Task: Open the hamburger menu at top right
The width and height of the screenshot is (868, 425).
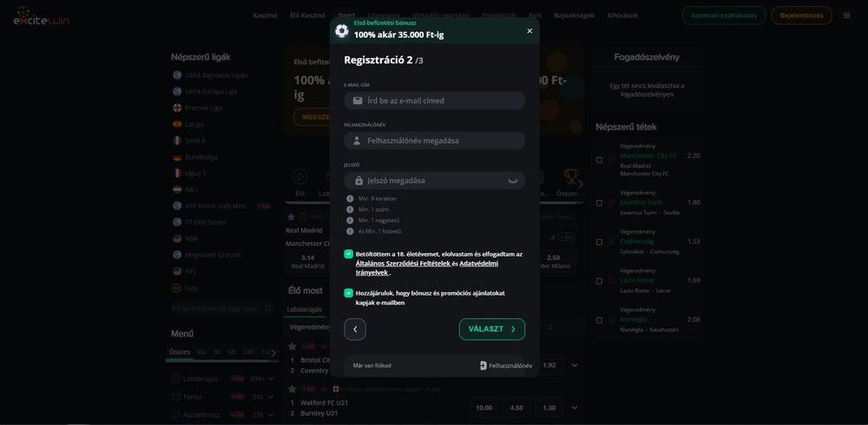Action: [x=846, y=16]
